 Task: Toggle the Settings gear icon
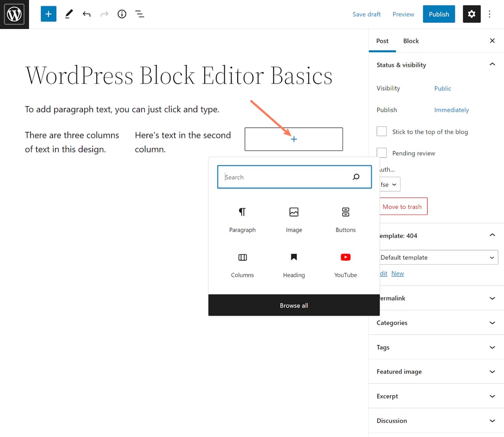coord(471,14)
